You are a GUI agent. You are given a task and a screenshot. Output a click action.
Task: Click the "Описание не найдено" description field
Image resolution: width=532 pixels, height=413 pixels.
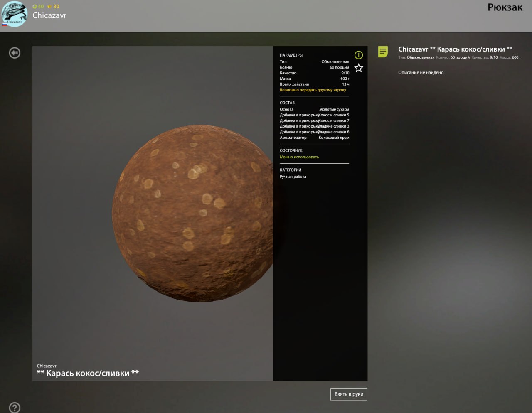coord(421,72)
